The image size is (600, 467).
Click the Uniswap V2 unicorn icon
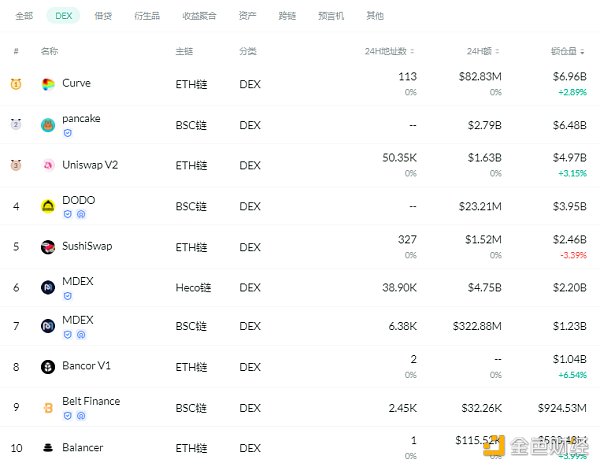(x=48, y=165)
